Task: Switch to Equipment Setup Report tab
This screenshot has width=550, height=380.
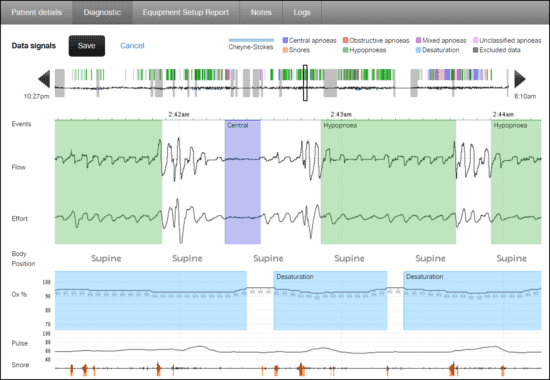Action: click(186, 12)
